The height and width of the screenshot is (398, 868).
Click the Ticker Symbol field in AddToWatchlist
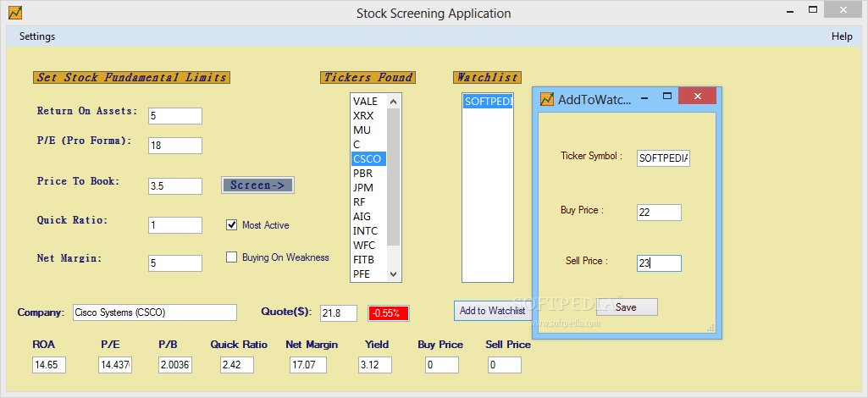[663, 158]
